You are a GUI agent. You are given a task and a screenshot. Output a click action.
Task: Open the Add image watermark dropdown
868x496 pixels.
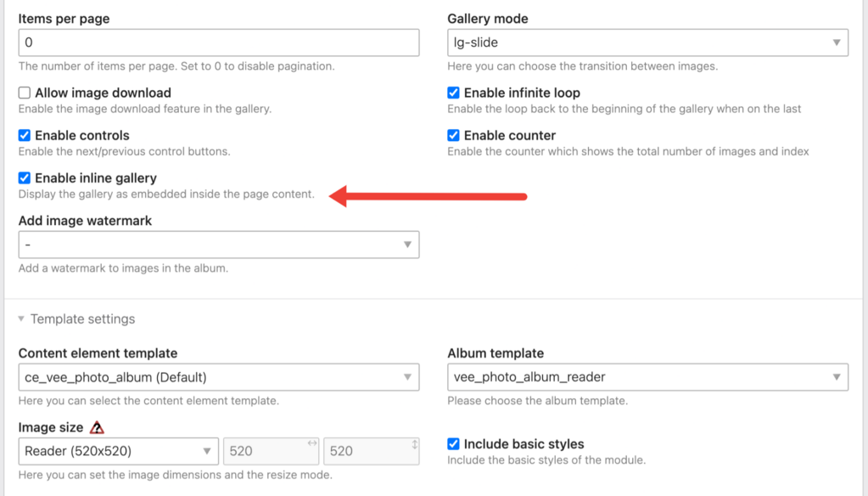[218, 245]
